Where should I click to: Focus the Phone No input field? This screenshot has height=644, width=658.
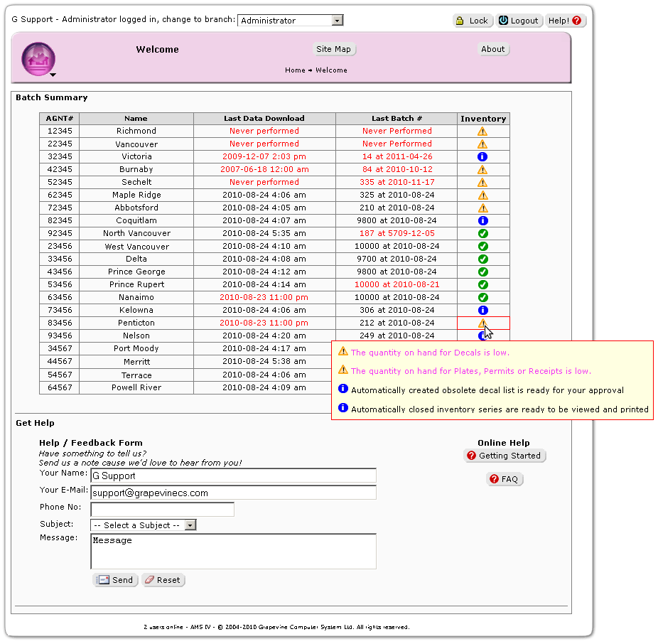162,509
